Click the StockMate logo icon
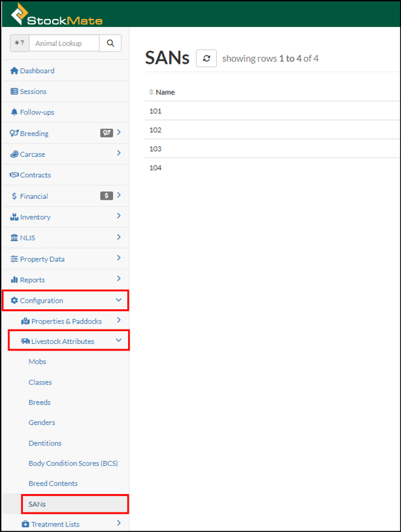The height and width of the screenshot is (532, 401). 19,14
